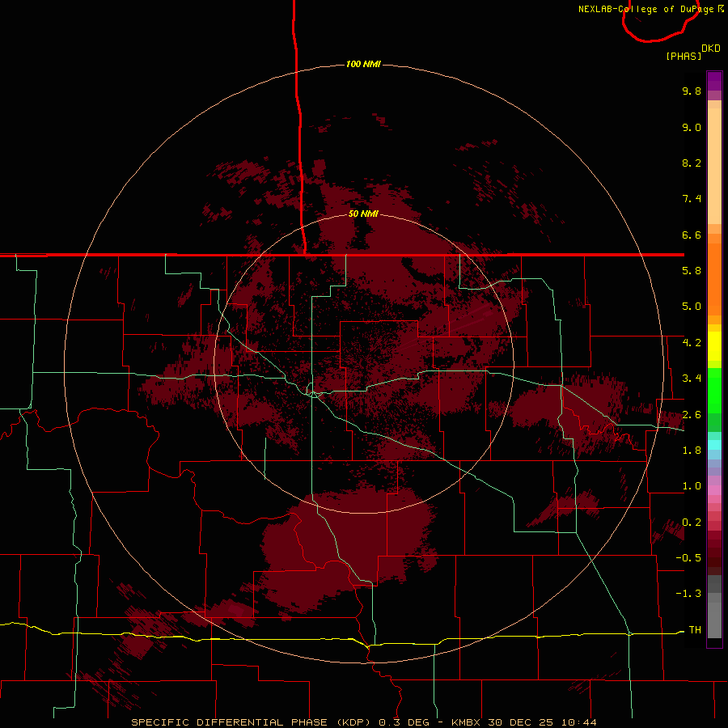Click the 9.0 legend value

click(x=692, y=127)
